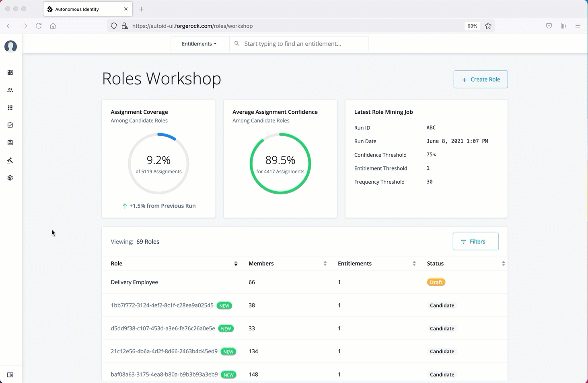588x383 pixels.
Task: Open the dashboard icon in sidebar
Action: click(x=10, y=73)
